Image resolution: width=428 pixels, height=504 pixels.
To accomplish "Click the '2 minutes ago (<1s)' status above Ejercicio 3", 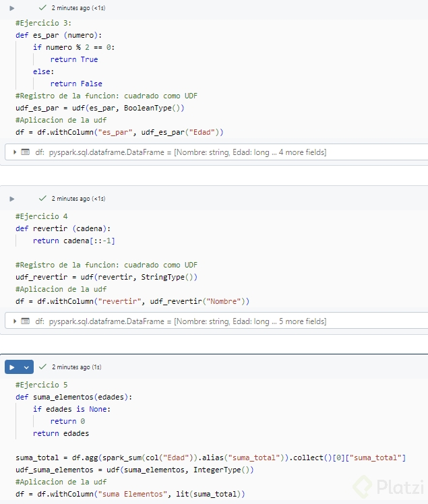I will click(x=78, y=8).
